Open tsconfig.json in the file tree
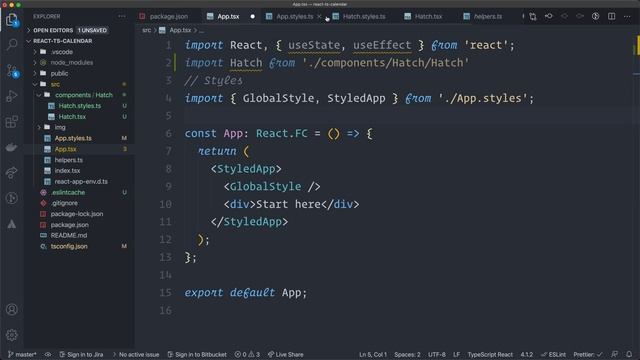 pos(69,247)
